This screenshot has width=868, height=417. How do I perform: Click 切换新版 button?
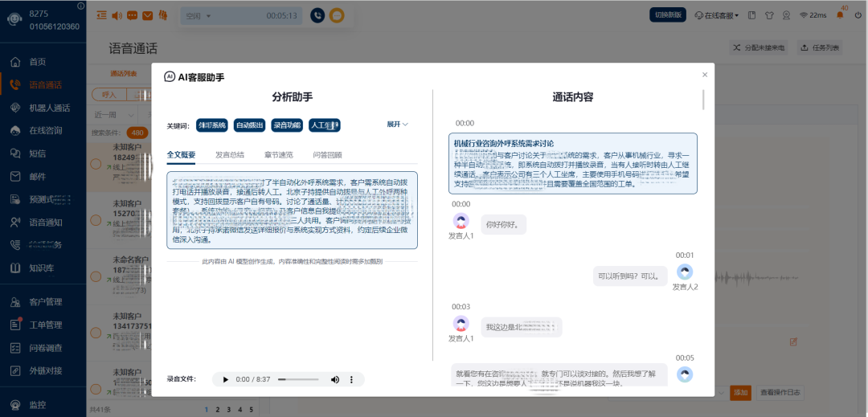(668, 15)
